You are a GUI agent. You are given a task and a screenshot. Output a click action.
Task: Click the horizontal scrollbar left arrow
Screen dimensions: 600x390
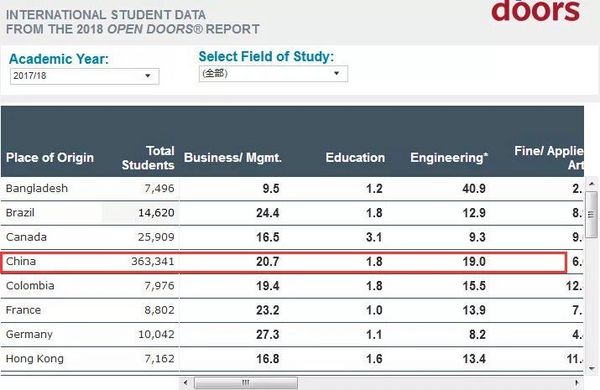click(186, 382)
